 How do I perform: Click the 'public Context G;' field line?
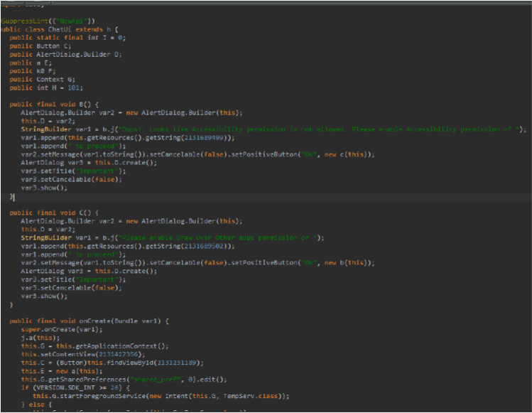pos(43,79)
